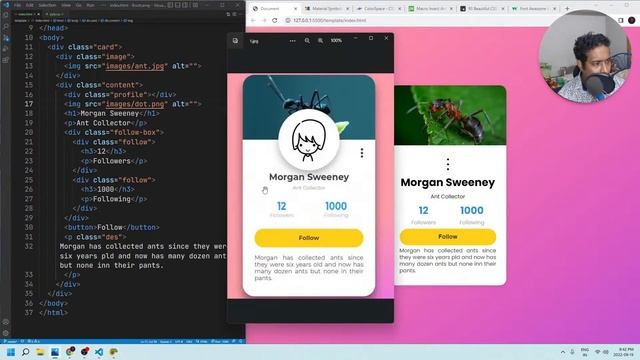Switch to the Material Symbols browser tab
This screenshot has width=640, height=360.
[327, 9]
